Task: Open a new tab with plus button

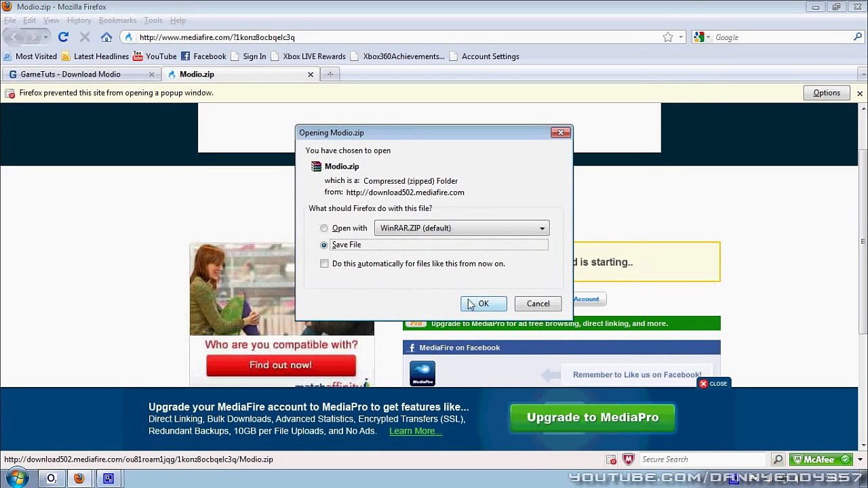Action: pos(330,75)
